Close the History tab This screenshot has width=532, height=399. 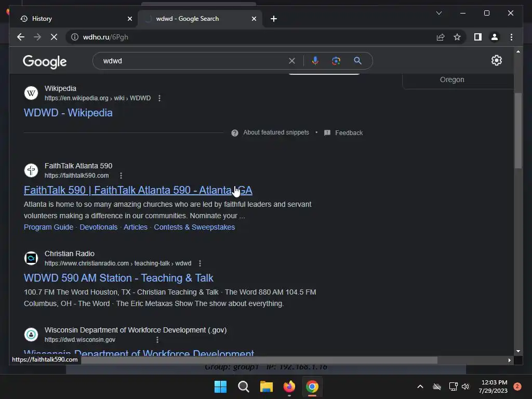pyautogui.click(x=129, y=19)
